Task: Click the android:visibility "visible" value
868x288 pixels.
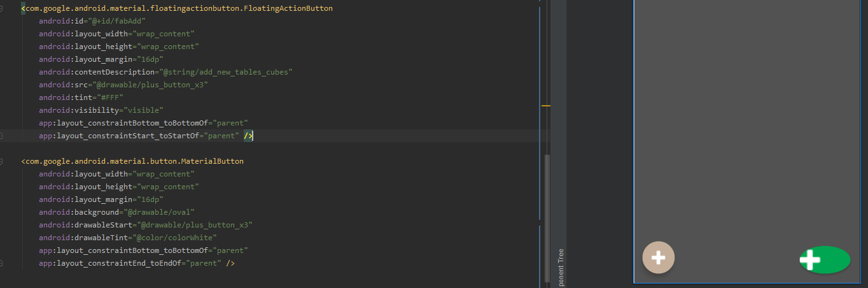Action: [x=143, y=110]
